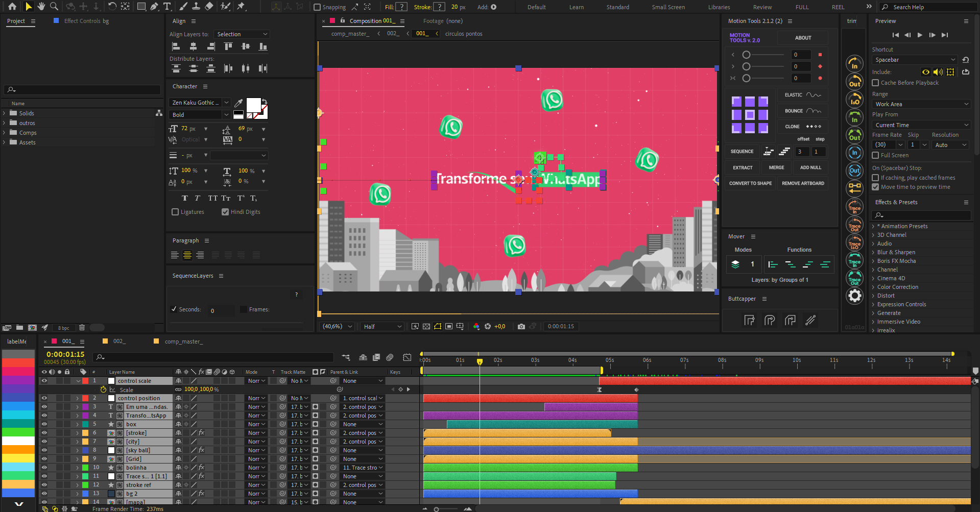
Task: Click the EXTRACT button
Action: [x=743, y=167]
